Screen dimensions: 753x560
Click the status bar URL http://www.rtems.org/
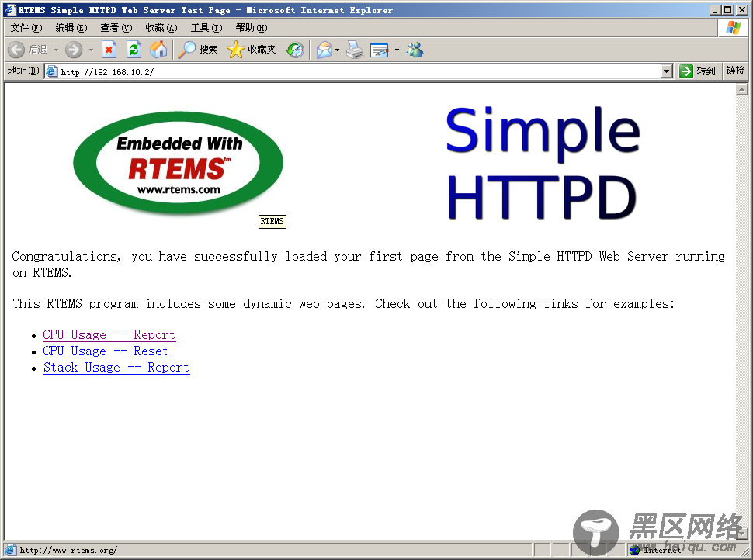point(68,550)
